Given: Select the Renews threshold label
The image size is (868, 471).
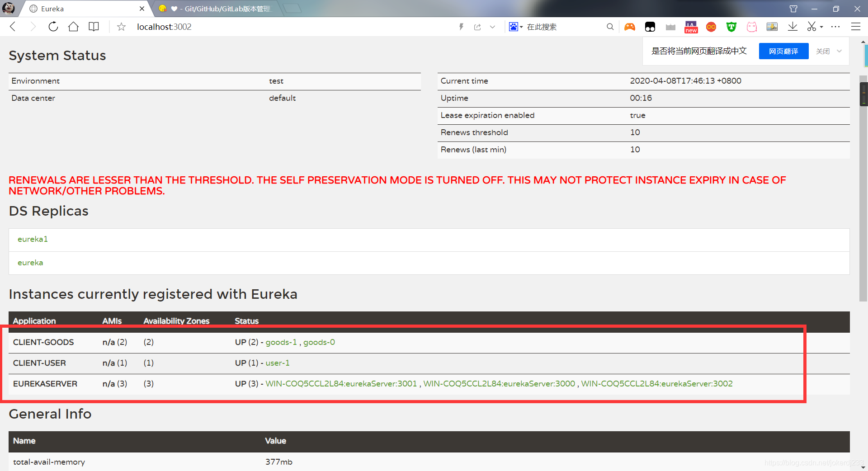Looking at the screenshot, I should (474, 132).
